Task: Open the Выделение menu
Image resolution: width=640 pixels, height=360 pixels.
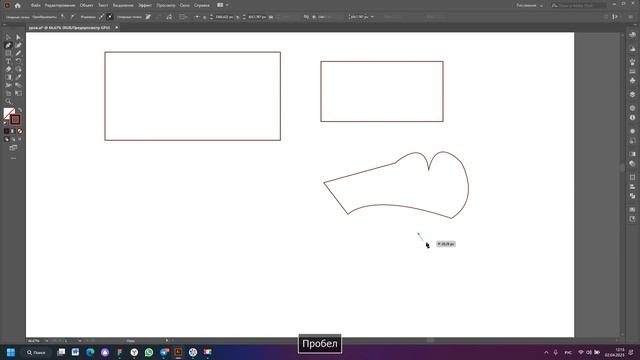Action: tap(123, 5)
